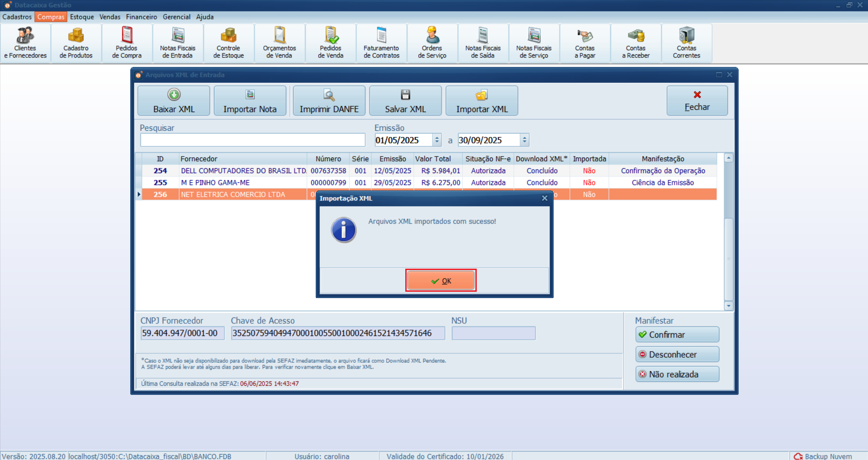Image resolution: width=868 pixels, height=460 pixels.
Task: Open Contas a Pagar
Action: point(585,43)
